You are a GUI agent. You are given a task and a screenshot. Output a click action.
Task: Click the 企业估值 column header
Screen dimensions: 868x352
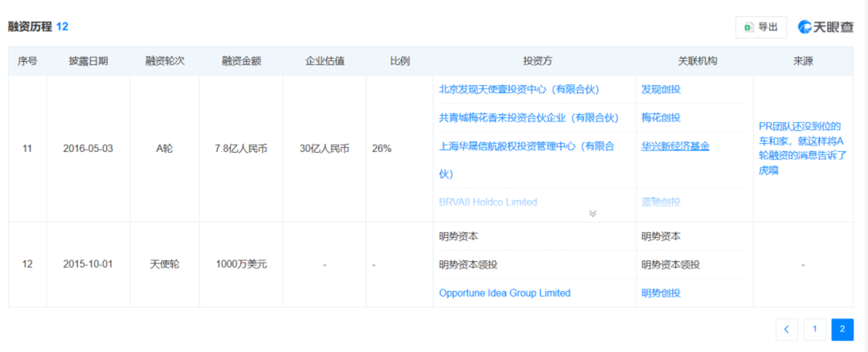(x=324, y=61)
